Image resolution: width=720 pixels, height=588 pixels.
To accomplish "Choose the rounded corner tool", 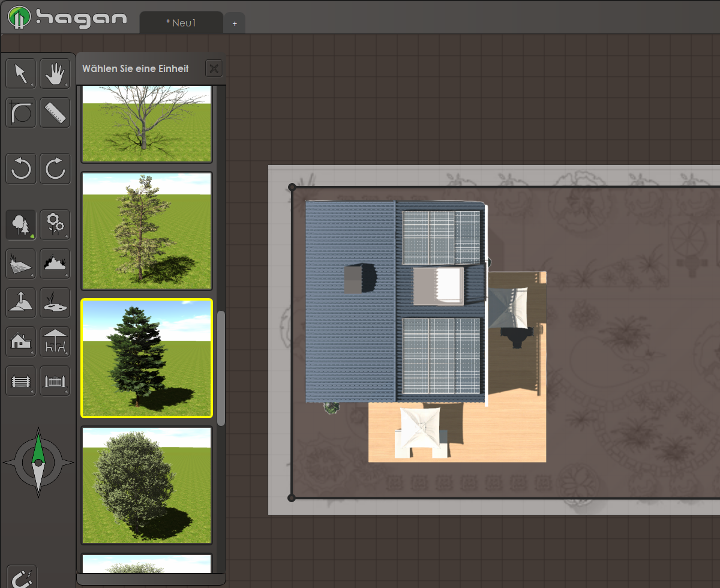I will tap(21, 112).
